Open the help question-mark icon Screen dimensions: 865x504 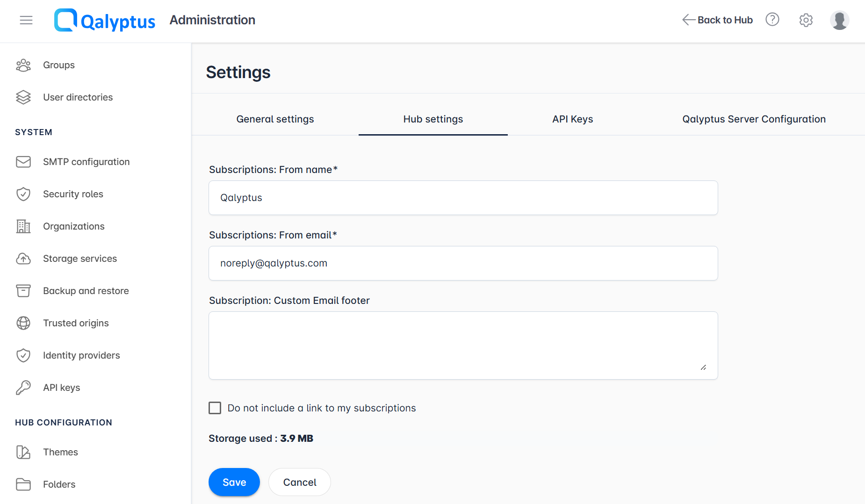point(772,20)
